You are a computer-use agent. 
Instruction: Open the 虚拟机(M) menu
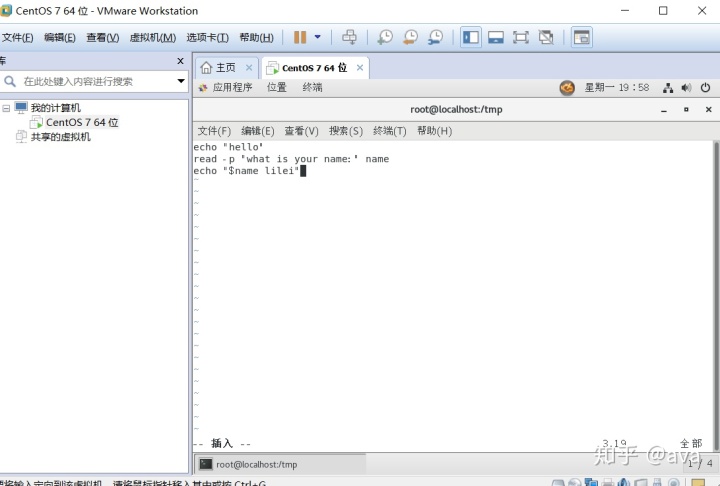[x=153, y=38]
